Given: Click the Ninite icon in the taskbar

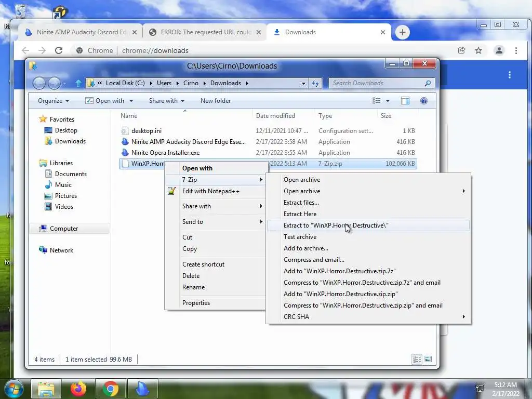Looking at the screenshot, I should (142, 389).
